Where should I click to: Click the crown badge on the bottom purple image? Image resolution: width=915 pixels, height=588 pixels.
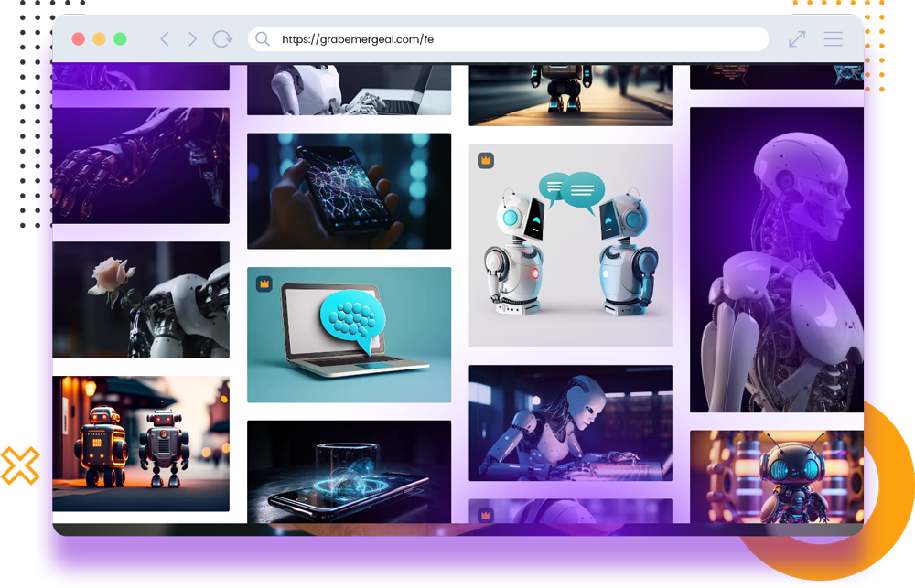[486, 515]
